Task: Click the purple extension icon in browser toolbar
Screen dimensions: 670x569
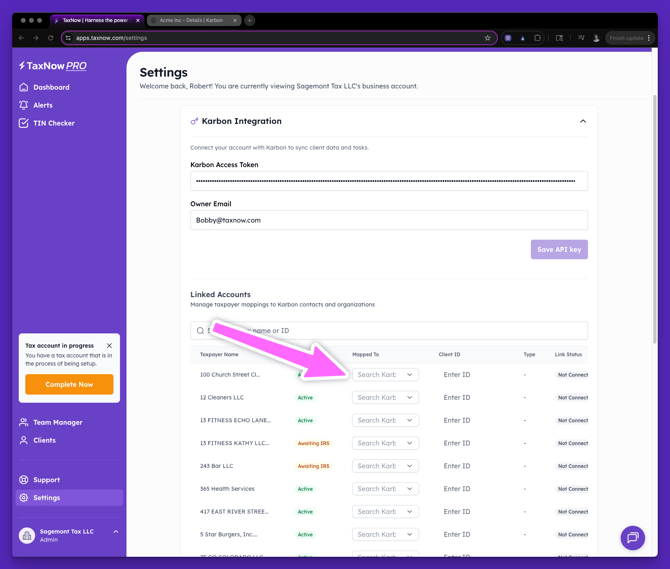Action: [508, 38]
